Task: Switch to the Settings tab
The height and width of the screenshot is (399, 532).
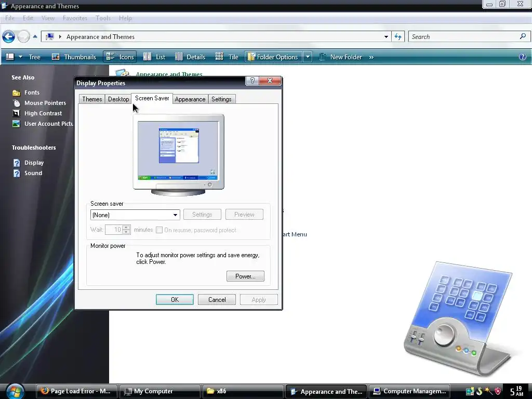Action: [221, 99]
